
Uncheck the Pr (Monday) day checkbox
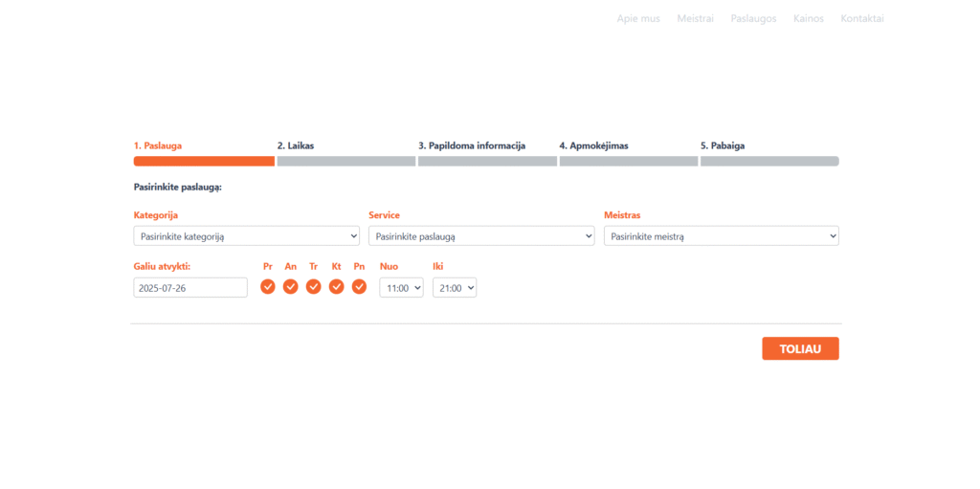click(268, 286)
